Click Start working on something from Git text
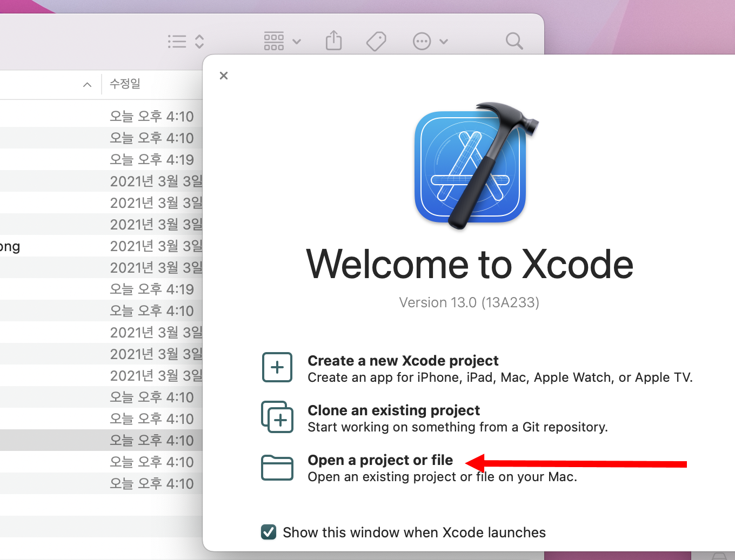The image size is (735, 560). coord(458,427)
